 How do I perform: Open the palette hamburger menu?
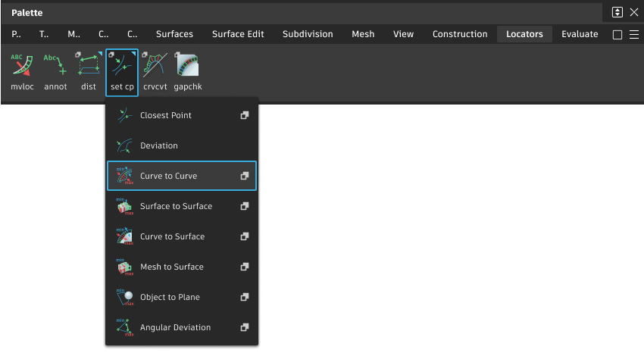(x=634, y=35)
